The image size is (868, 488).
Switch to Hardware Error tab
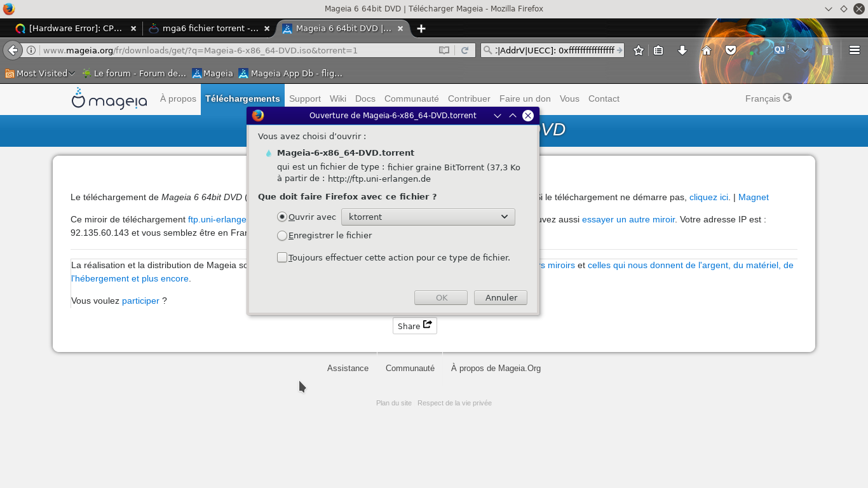click(x=76, y=29)
